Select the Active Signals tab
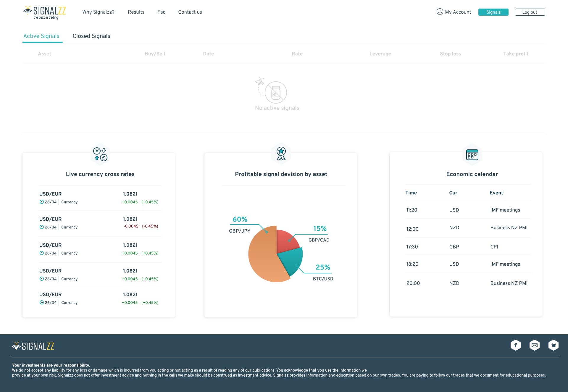The image size is (568, 392). tap(41, 36)
